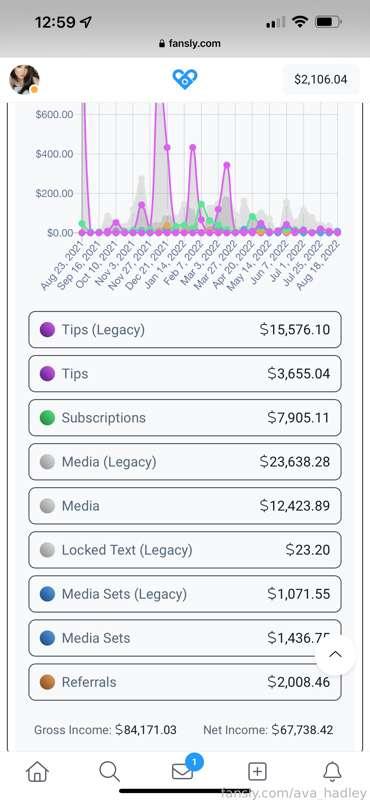Tap the scroll-to-top chevron button
Viewport: 370px width, 800px height.
coord(335,655)
